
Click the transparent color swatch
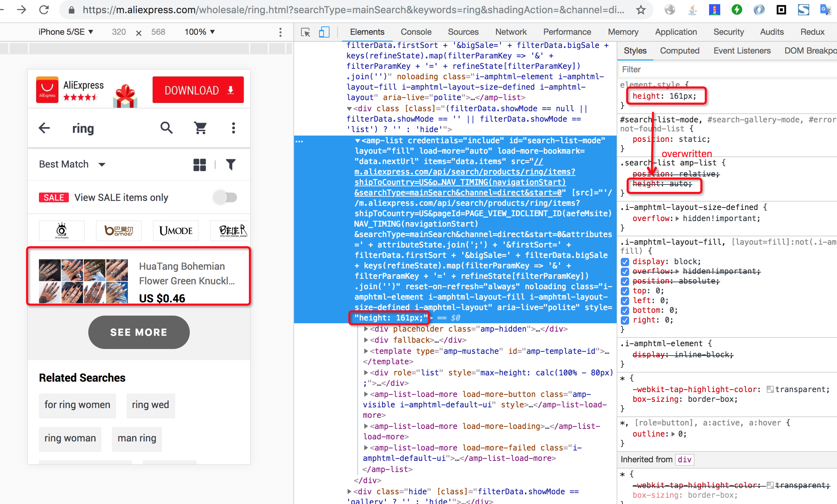pyautogui.click(x=770, y=389)
